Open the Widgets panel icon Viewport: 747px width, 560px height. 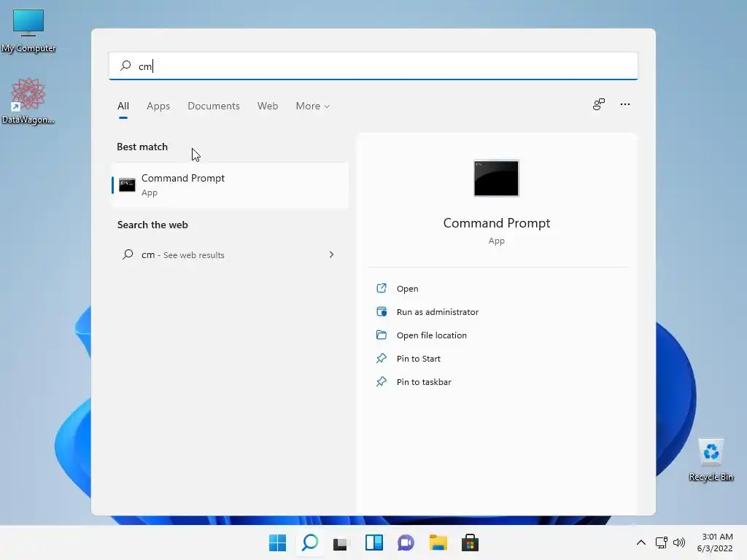(374, 542)
